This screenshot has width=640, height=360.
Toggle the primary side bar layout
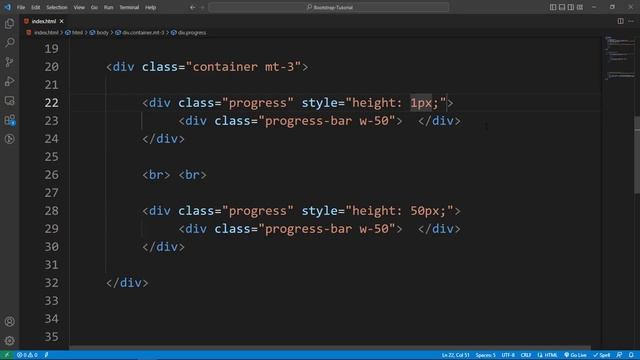coord(553,7)
